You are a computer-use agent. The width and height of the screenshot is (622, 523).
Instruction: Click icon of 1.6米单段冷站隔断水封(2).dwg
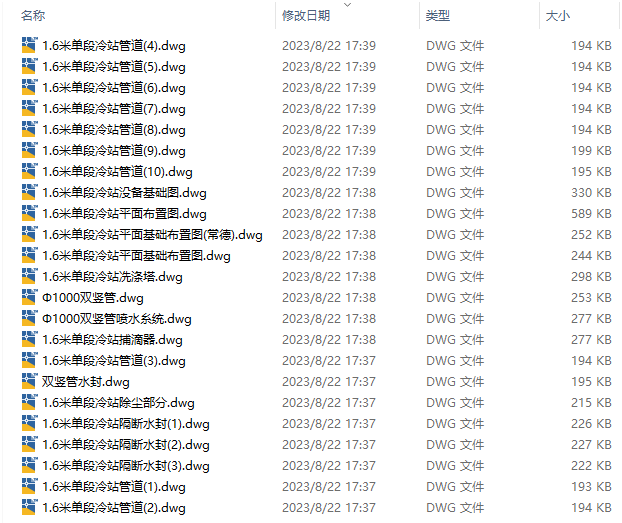point(29,444)
